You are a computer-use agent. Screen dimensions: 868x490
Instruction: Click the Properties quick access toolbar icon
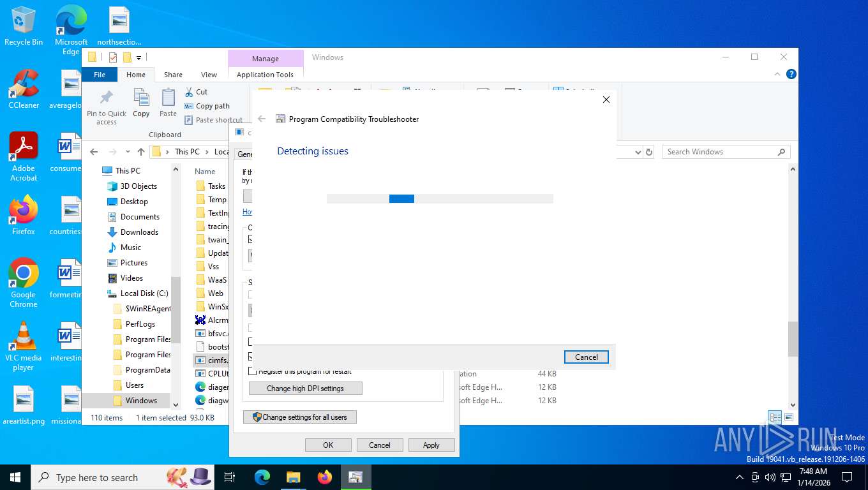113,57
